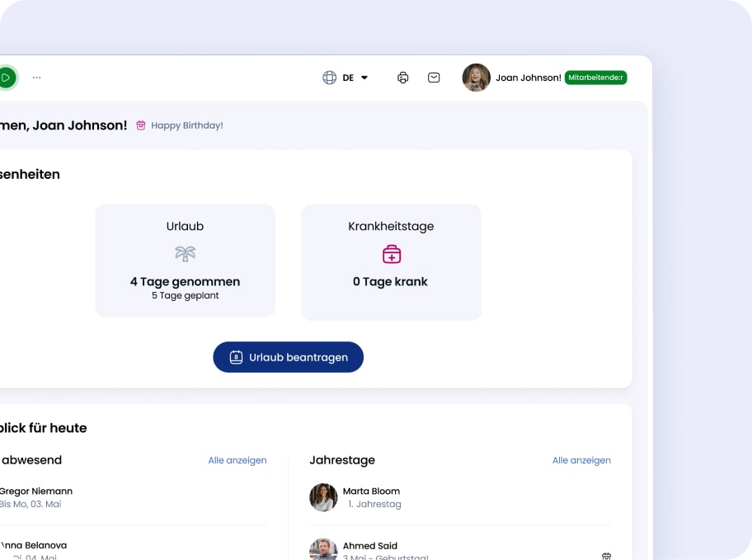
Task: Open the Urlaub summary card
Action: pyautogui.click(x=185, y=261)
